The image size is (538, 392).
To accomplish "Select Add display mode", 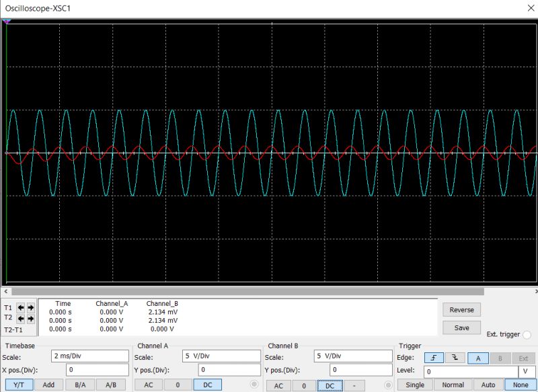I will [48, 385].
